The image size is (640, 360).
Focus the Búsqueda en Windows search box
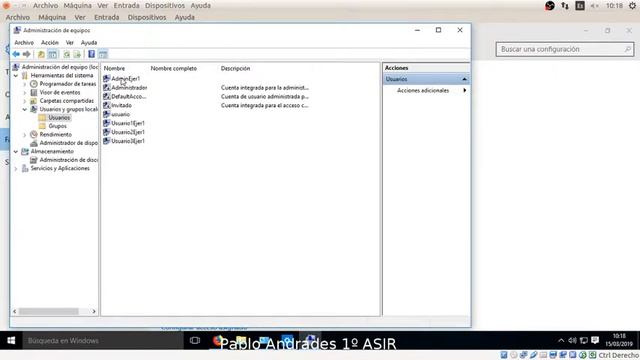coord(102,340)
